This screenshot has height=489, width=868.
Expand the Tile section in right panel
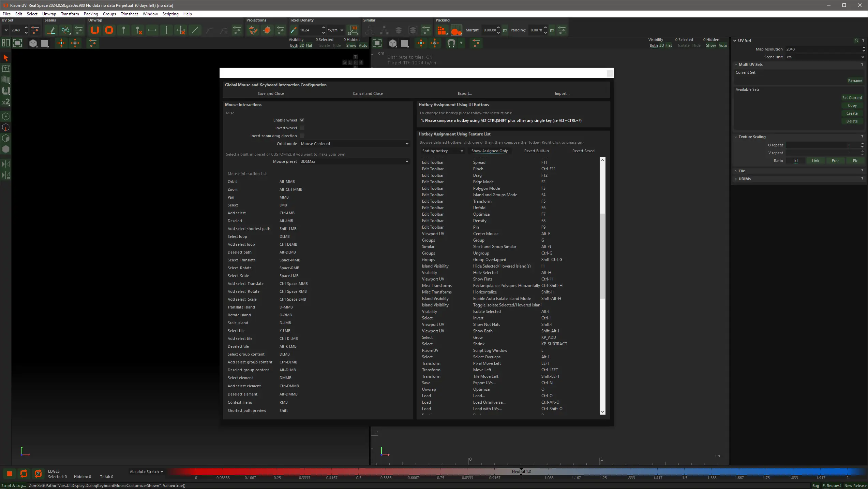click(x=742, y=171)
